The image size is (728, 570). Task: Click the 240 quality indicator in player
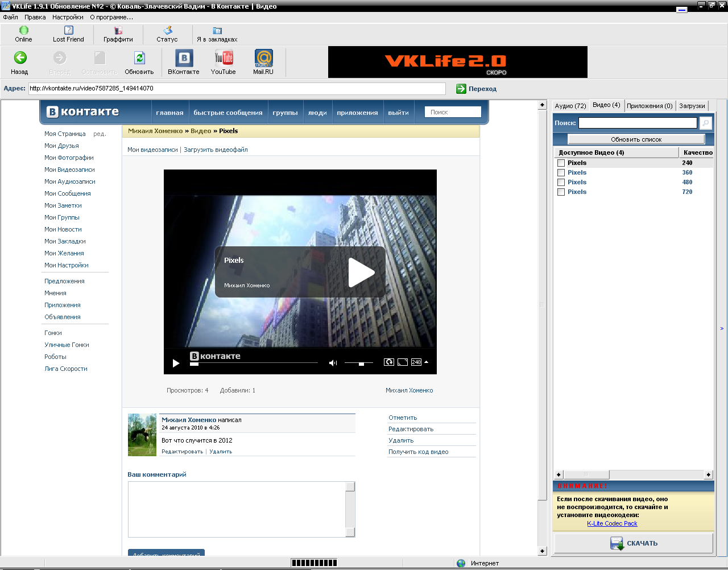pos(416,362)
